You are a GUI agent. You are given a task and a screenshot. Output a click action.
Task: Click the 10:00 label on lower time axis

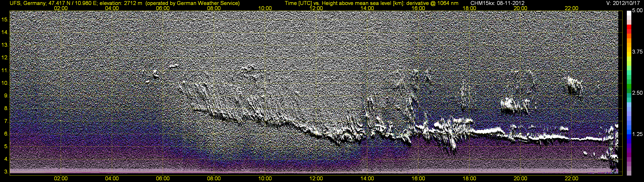(265, 179)
